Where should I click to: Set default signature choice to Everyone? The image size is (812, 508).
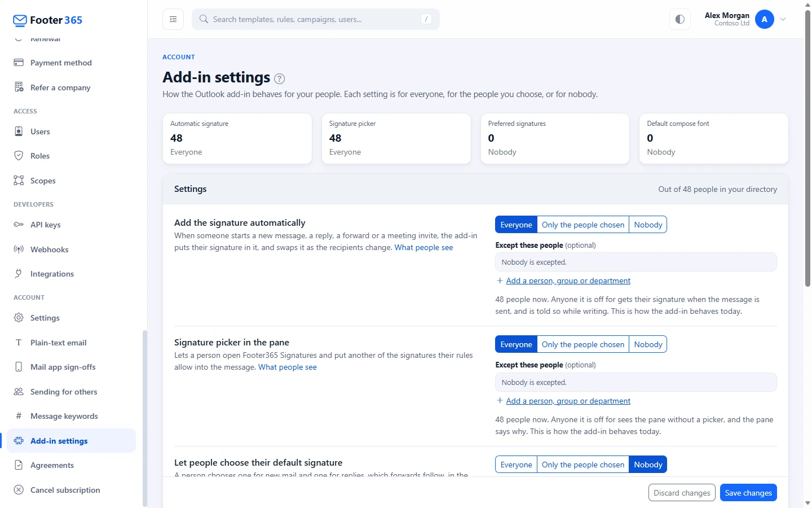[516, 465]
